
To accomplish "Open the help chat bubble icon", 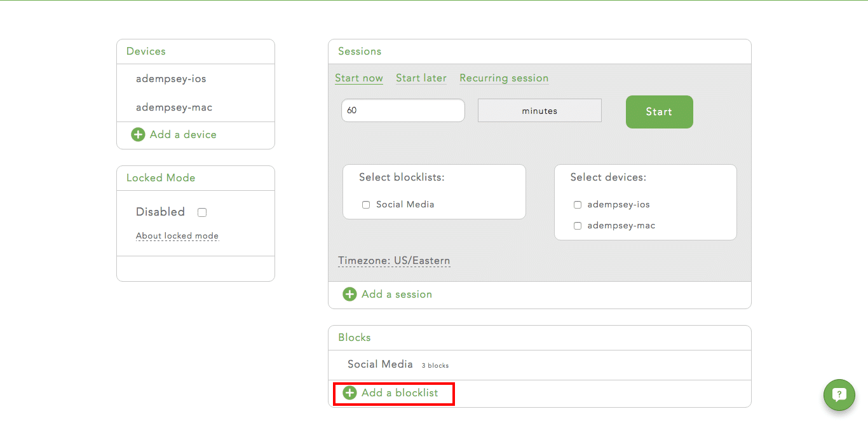I will [x=839, y=394].
